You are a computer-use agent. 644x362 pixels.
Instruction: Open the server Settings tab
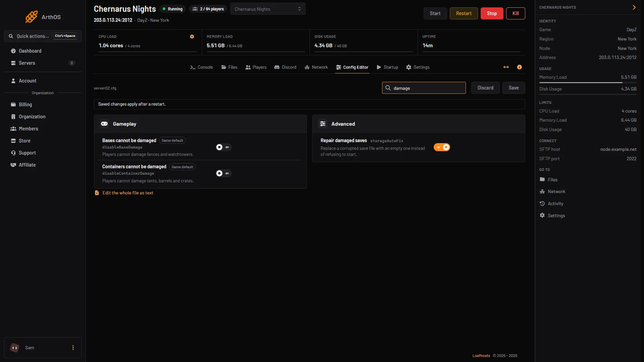418,67
